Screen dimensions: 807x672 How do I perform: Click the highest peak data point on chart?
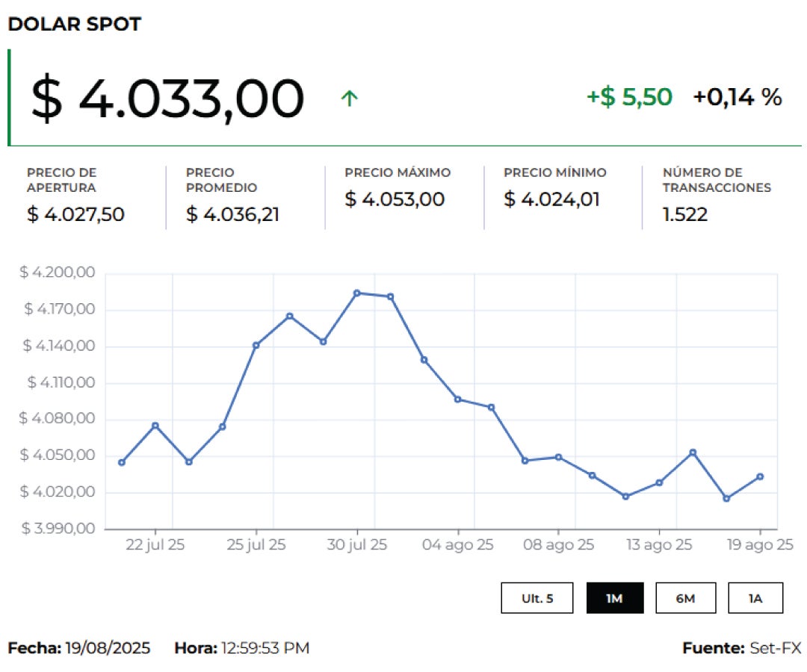click(357, 293)
